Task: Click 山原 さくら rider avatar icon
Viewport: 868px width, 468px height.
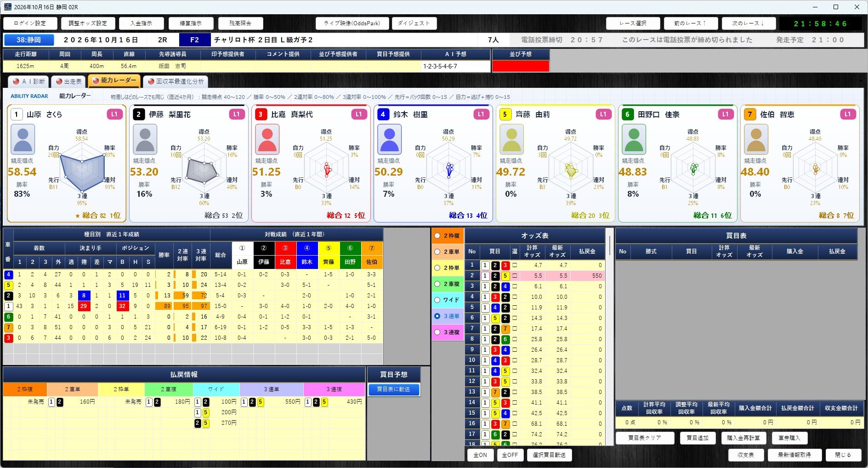Action: coord(23,139)
